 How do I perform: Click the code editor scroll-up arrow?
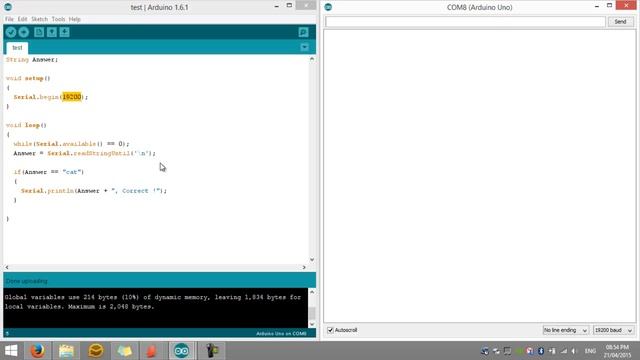point(312,59)
